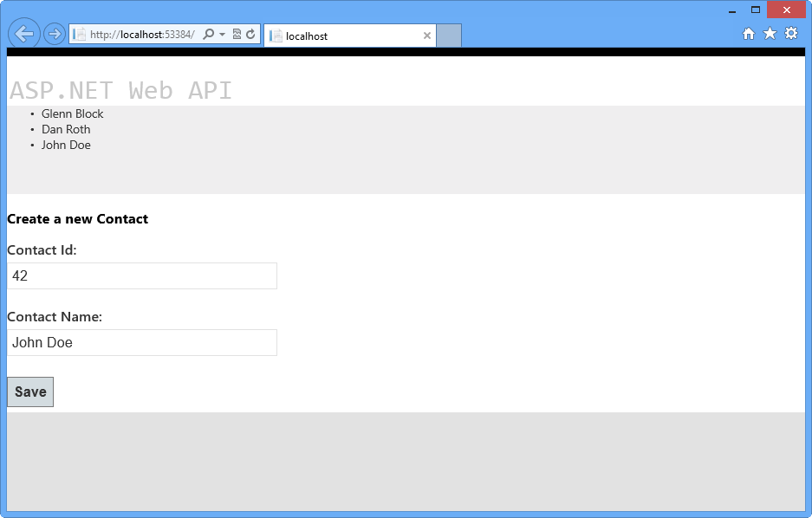Click inside the Contact Id field
The width and height of the screenshot is (812, 518).
point(139,275)
